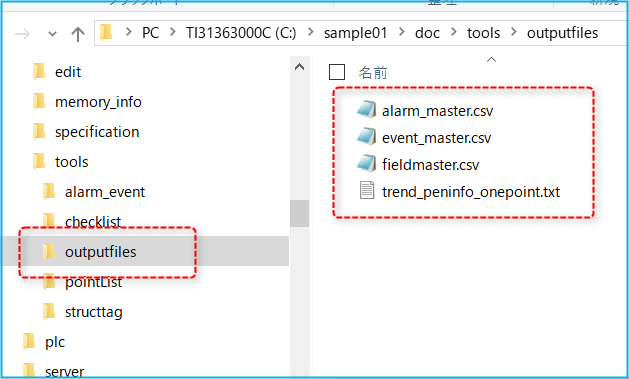629x379 pixels.
Task: Click the fieldmaster.csv file icon
Action: pos(367,164)
